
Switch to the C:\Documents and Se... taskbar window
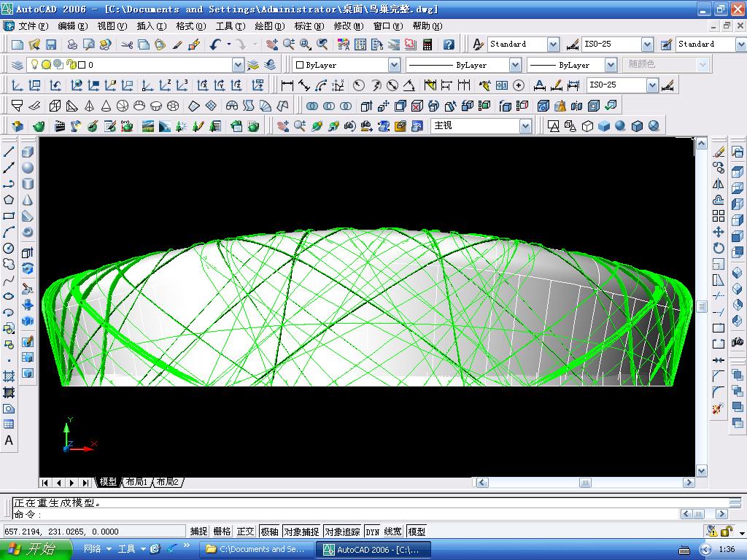(256, 549)
